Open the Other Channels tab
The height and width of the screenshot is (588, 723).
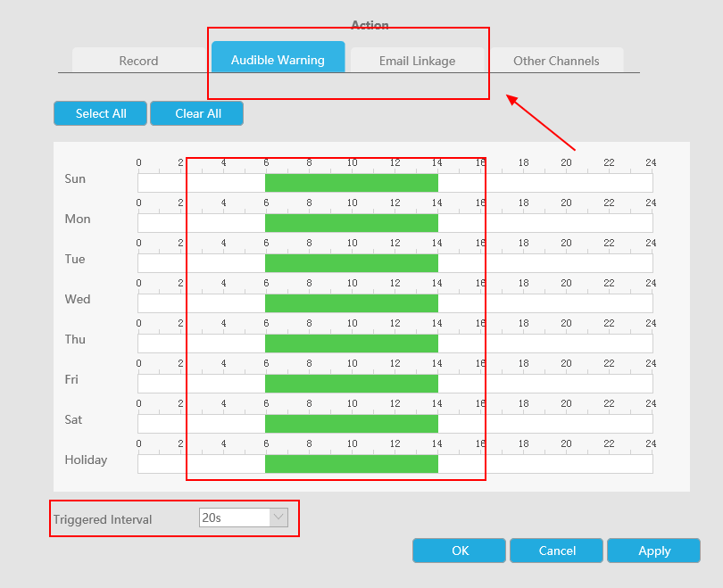(x=556, y=61)
